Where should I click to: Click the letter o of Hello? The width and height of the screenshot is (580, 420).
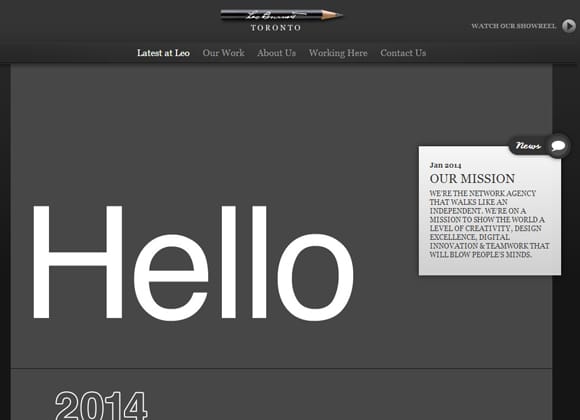click(x=315, y=277)
